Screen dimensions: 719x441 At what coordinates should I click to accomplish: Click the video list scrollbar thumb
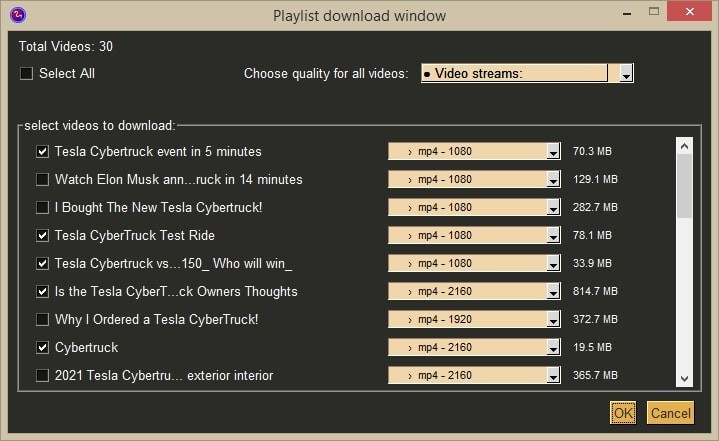point(684,185)
